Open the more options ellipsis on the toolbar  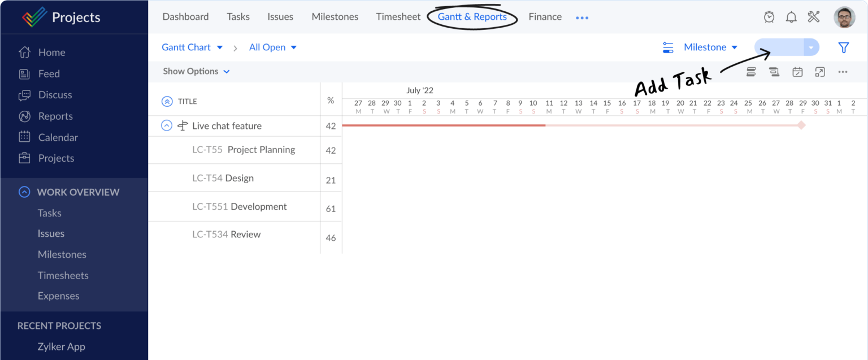click(x=843, y=72)
